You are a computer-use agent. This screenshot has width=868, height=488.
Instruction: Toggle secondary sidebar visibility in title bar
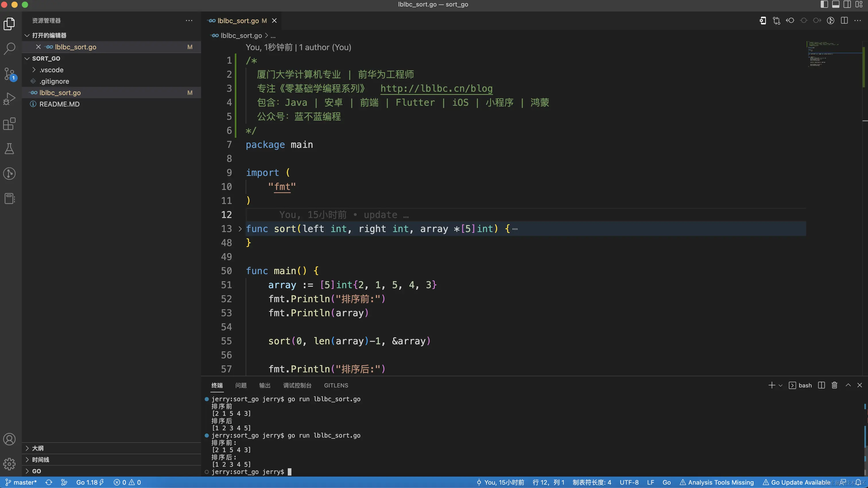pyautogui.click(x=847, y=4)
